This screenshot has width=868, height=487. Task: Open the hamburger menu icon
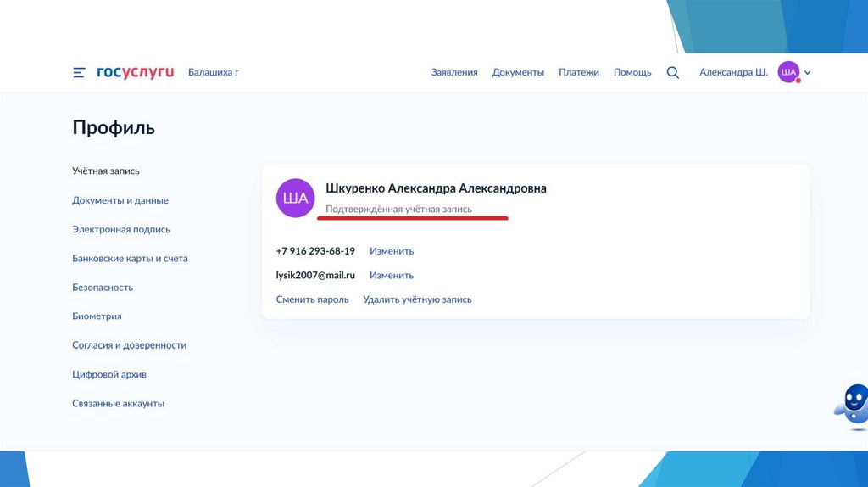[79, 73]
